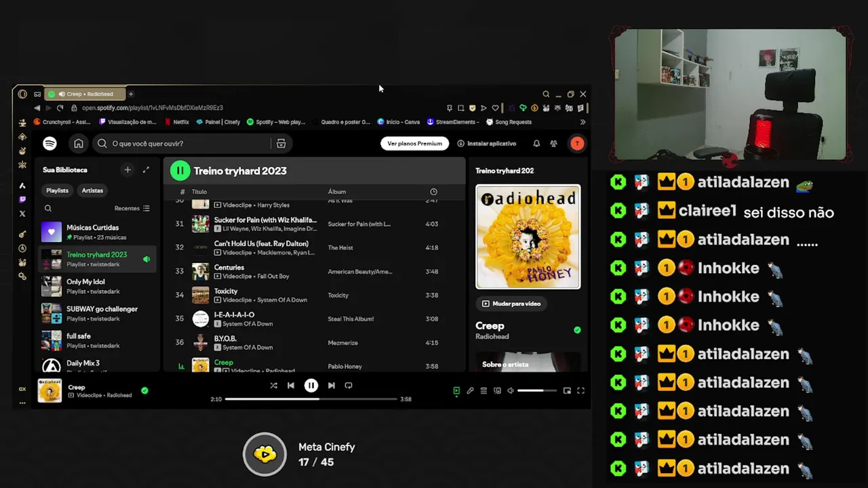
Task: Sort tracks by the Álbum column header
Action: coord(337,192)
